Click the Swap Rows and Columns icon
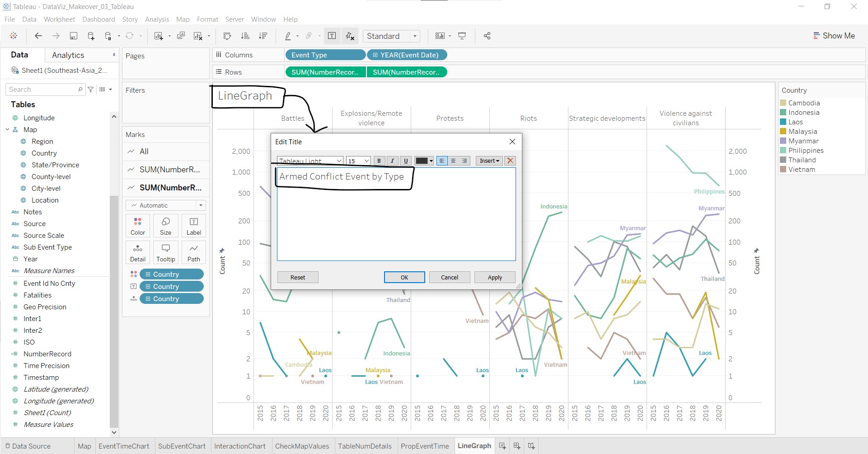This screenshot has height=454, width=868. coord(227,36)
